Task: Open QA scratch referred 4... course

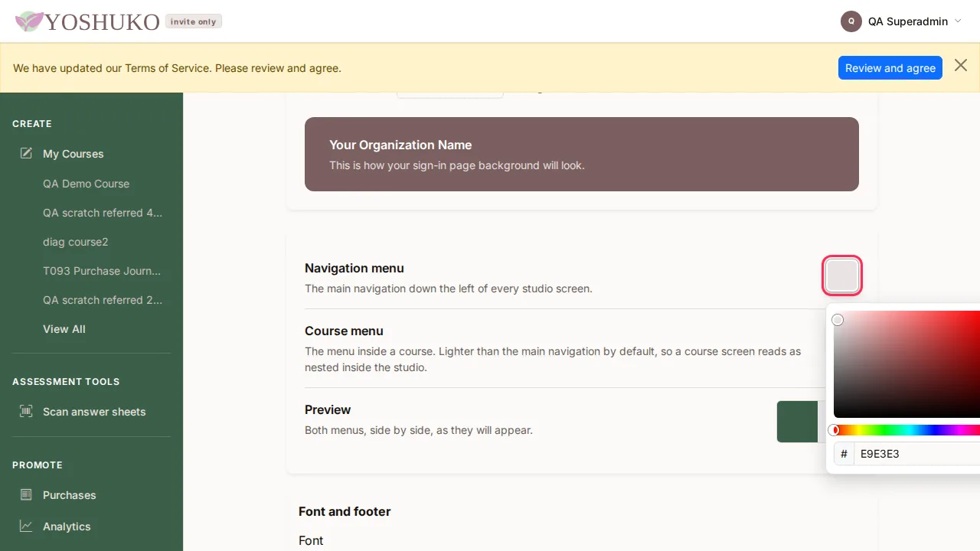Action: pyautogui.click(x=103, y=213)
